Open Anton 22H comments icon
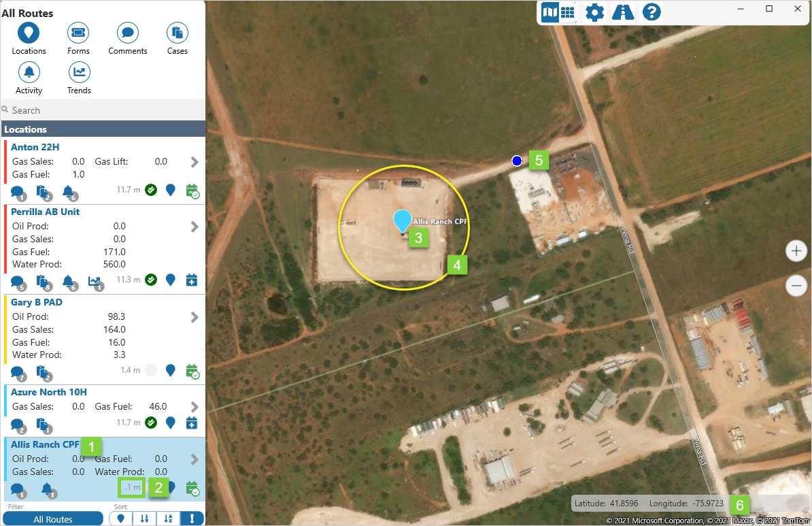This screenshot has width=812, height=526. point(18,193)
